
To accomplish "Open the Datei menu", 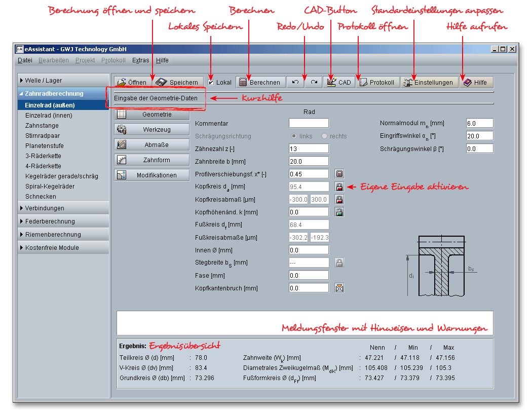I will click(25, 60).
